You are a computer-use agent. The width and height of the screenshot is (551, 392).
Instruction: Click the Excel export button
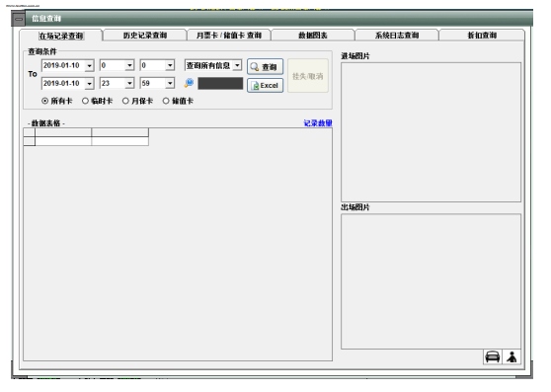[265, 85]
